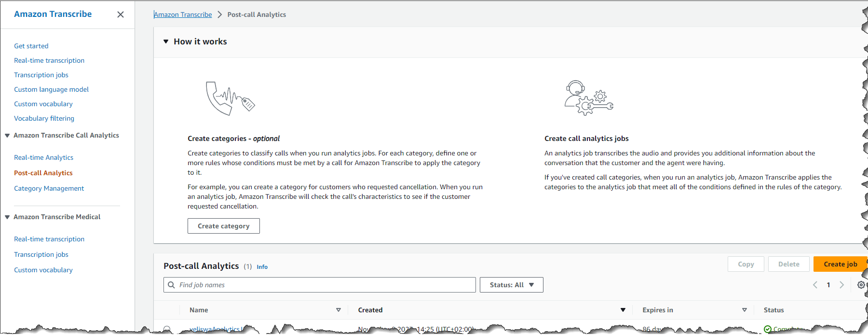Open Medical Custom vocabulary
868x335 pixels.
pos(43,270)
